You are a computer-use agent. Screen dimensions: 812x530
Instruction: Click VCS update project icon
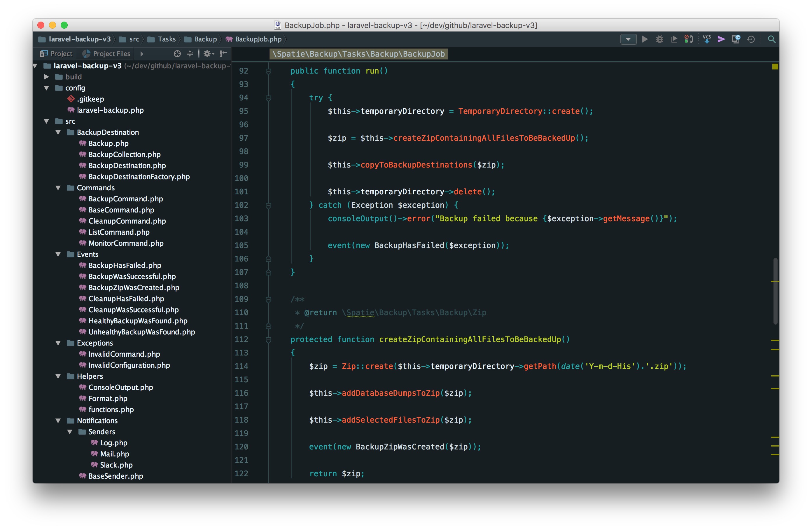[x=707, y=39]
